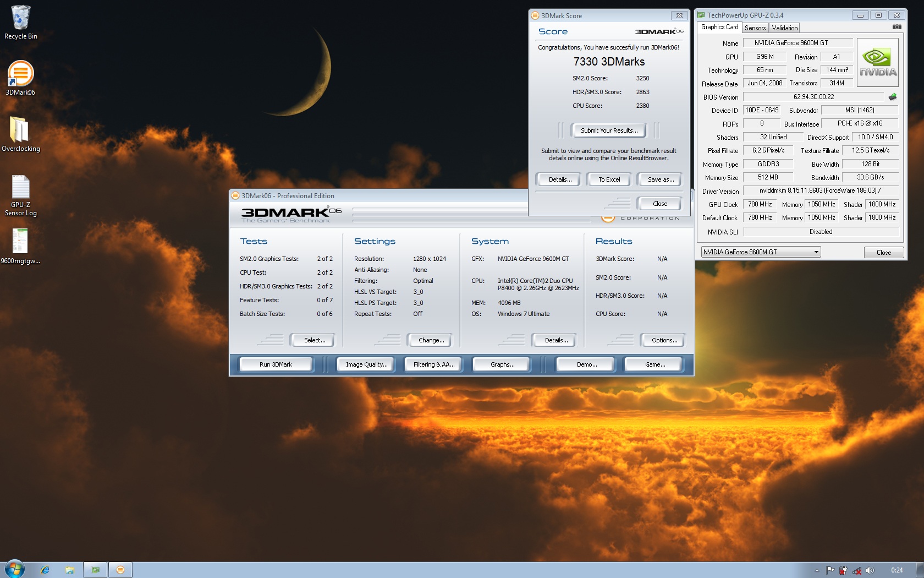Open Windows Explorer from the taskbar
The height and width of the screenshot is (578, 924).
70,570
